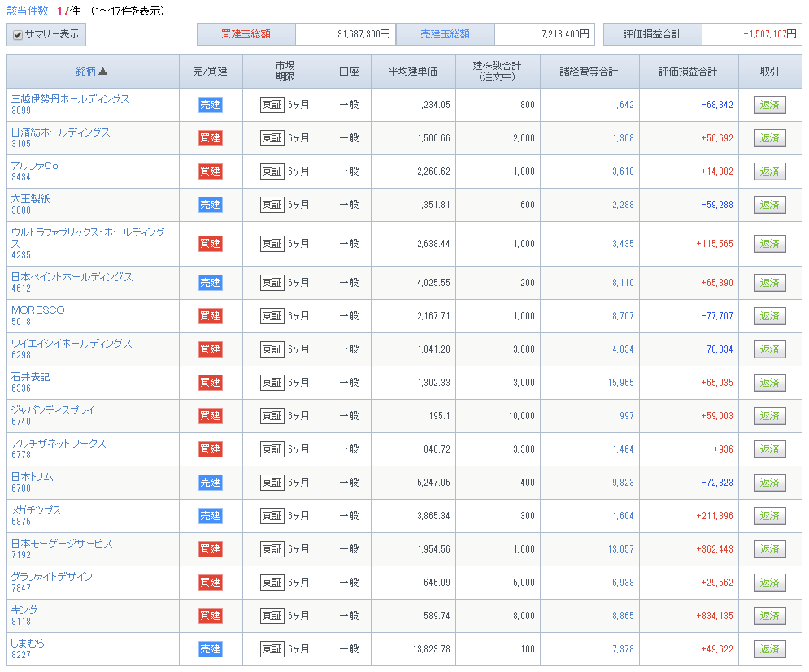Click 返済 button for MORESCO
Viewport: 809px width, 672px height.
click(x=769, y=316)
